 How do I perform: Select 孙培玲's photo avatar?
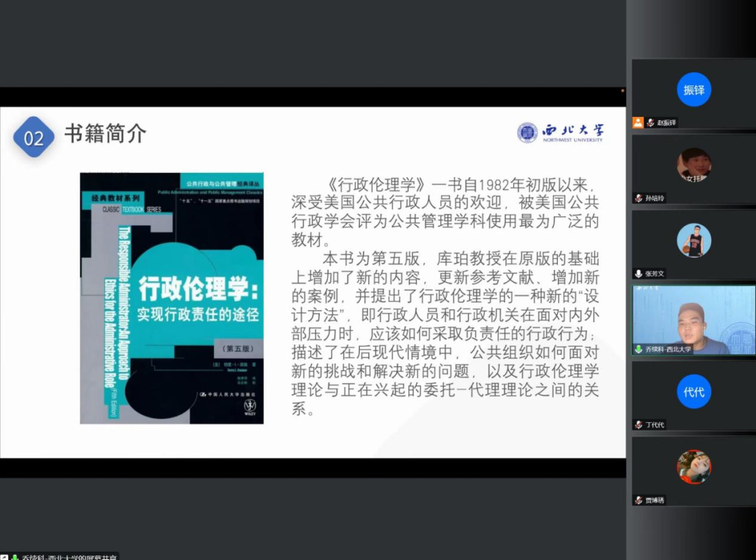point(694,165)
